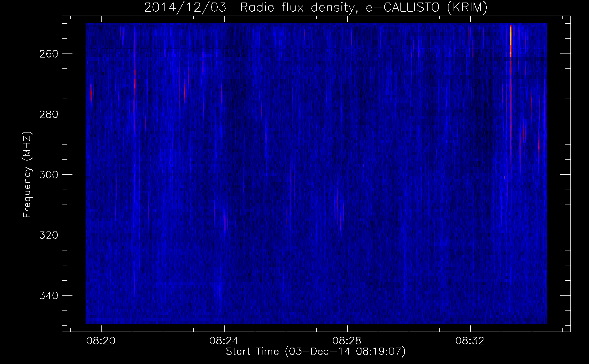Click the 08:32 time tick label
This screenshot has width=589, height=364.
(x=470, y=341)
